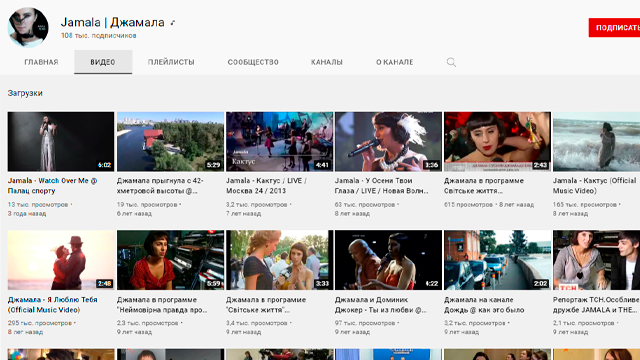Click title 'Jamala - Кактус (Official Music Video)'
Viewport: 640px width, 360px height.
pyautogui.click(x=594, y=186)
